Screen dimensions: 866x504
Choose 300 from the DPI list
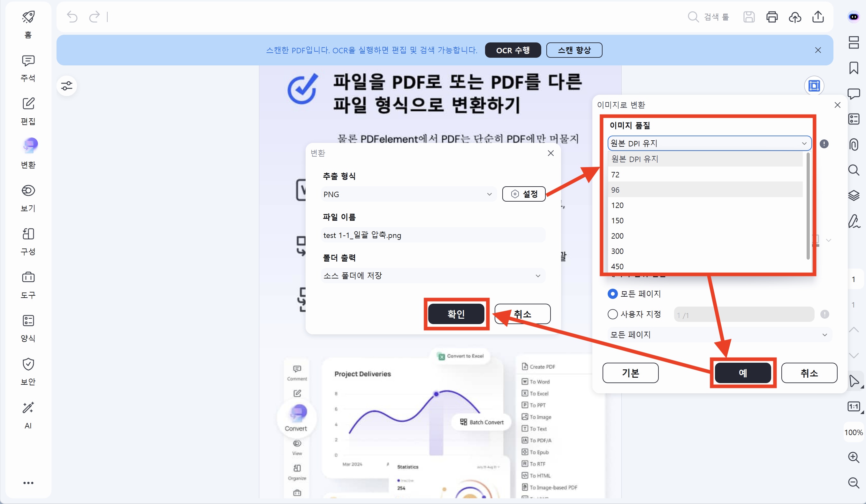point(618,251)
